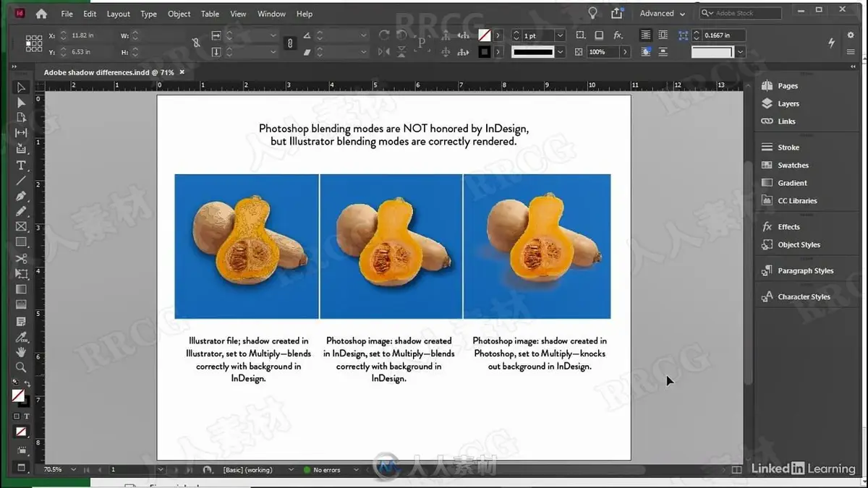Open the Window menu
Viewport: 868px width, 488px height.
pyautogui.click(x=271, y=14)
